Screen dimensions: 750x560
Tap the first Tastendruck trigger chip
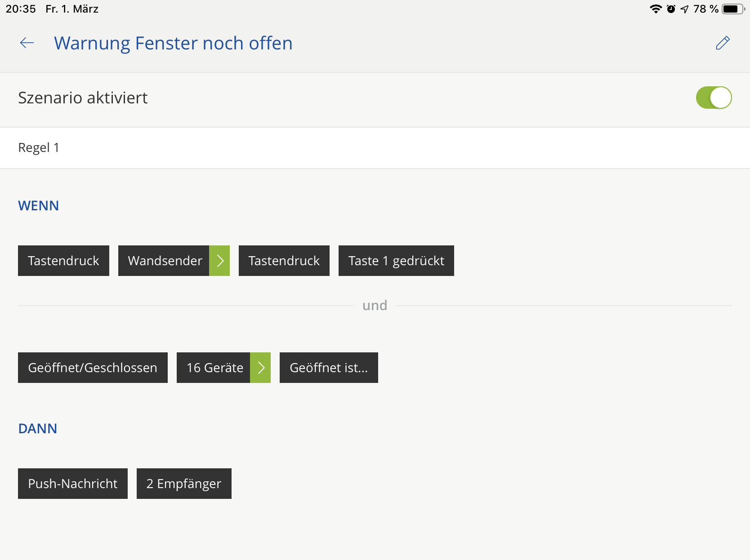[63, 261]
